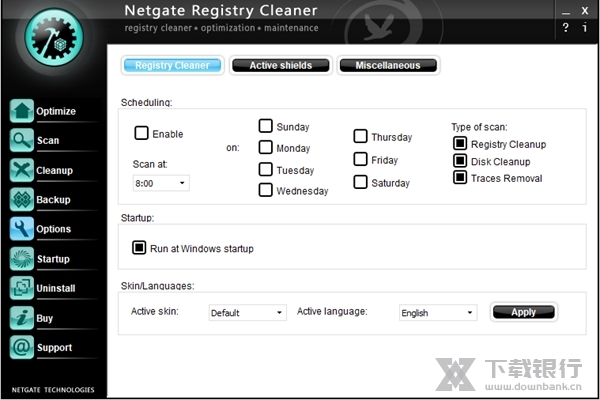Go to the Scan section label
Viewport: 600px width, 400px height.
coord(48,140)
